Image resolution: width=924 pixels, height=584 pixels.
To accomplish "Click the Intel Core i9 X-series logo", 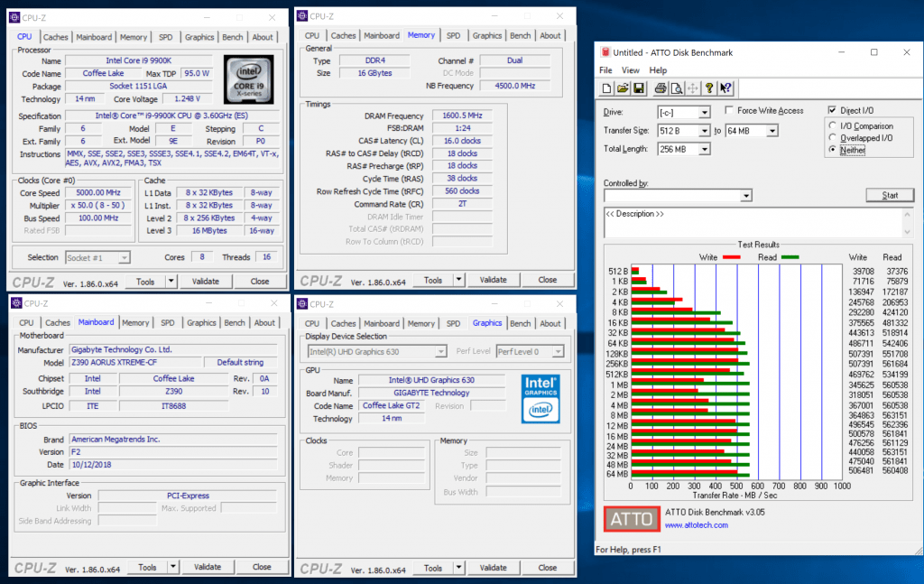I will (x=249, y=79).
